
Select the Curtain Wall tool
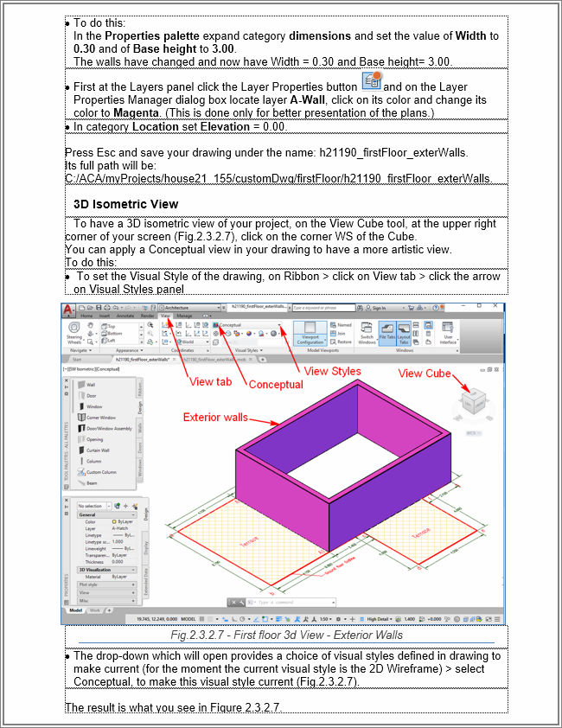tap(93, 450)
